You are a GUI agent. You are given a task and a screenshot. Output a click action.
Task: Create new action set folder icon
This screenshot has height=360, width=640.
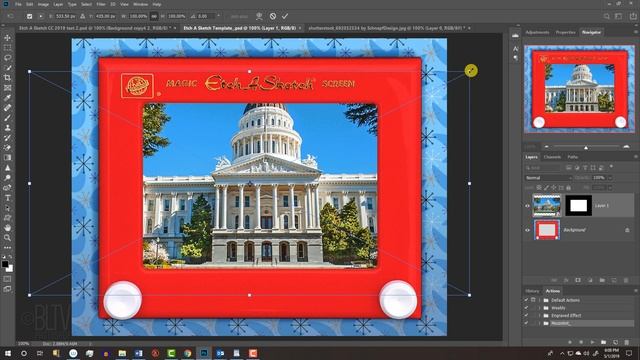[x=604, y=342]
